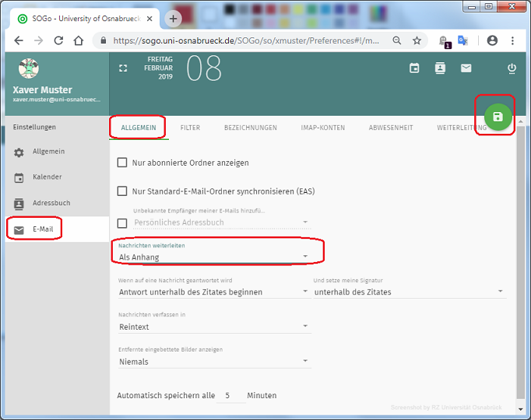Switch to the BEZEICHNUNGEN tab
Screen dimensions: 531x420
(x=250, y=128)
